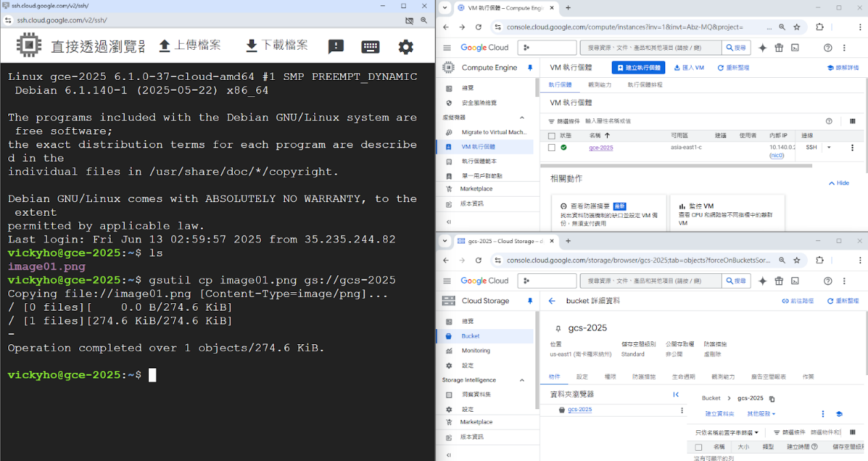Open the gce-2025 instance name link
868x461 pixels.
pos(601,148)
